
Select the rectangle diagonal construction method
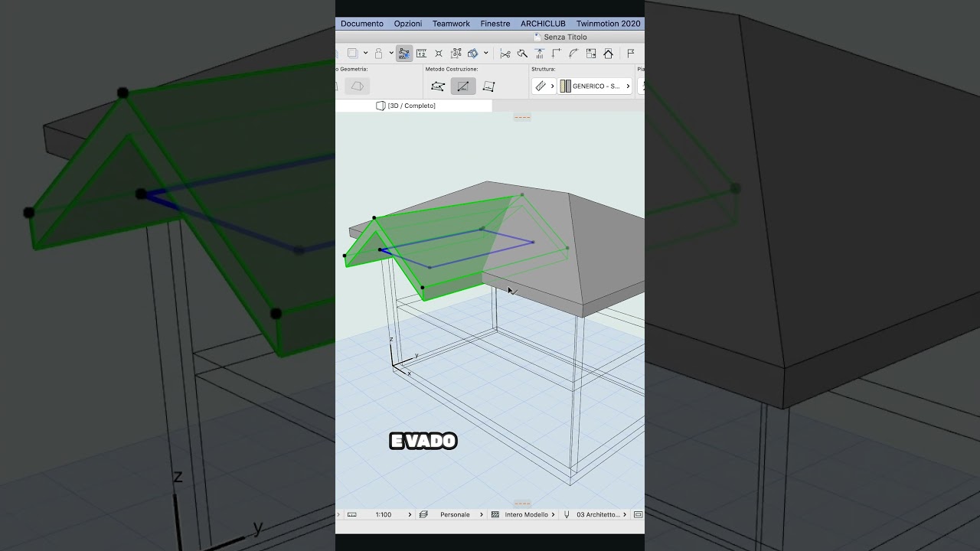tap(463, 86)
